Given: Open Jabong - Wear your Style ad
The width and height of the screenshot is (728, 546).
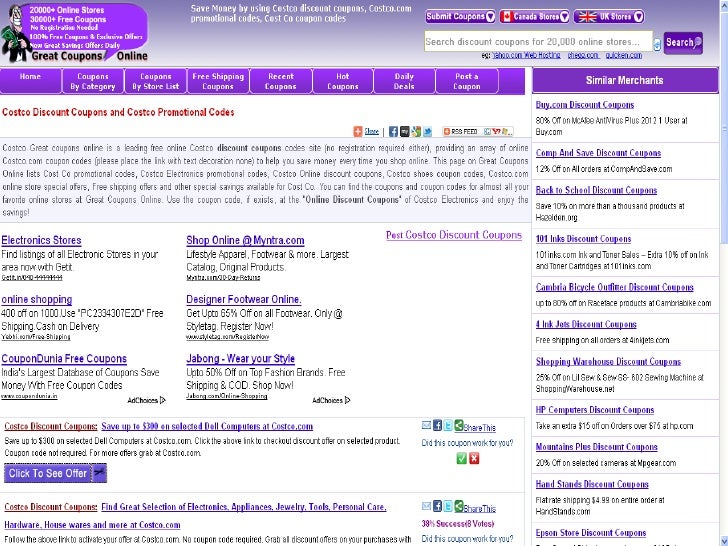Looking at the screenshot, I should coord(240,358).
